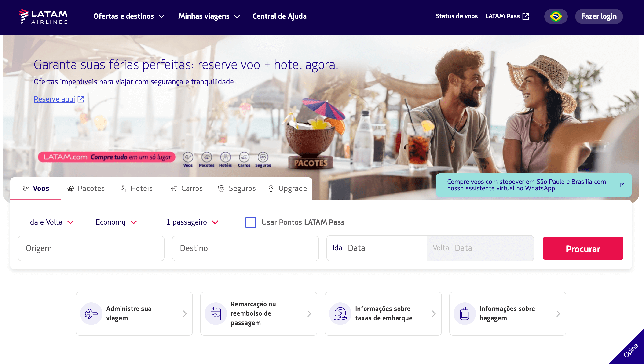The height and width of the screenshot is (364, 644).
Task: Click the Volta Data date field
Action: (x=480, y=248)
